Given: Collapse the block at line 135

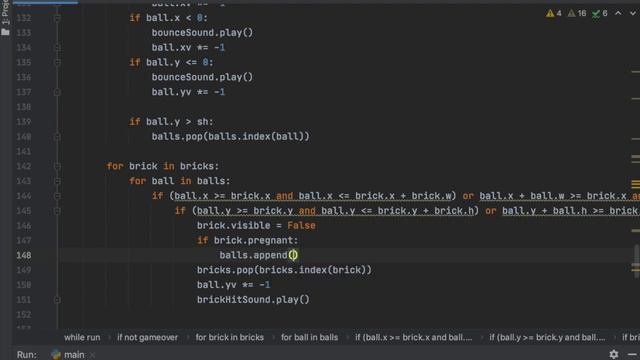Looking at the screenshot, I should pyautogui.click(x=57, y=62).
